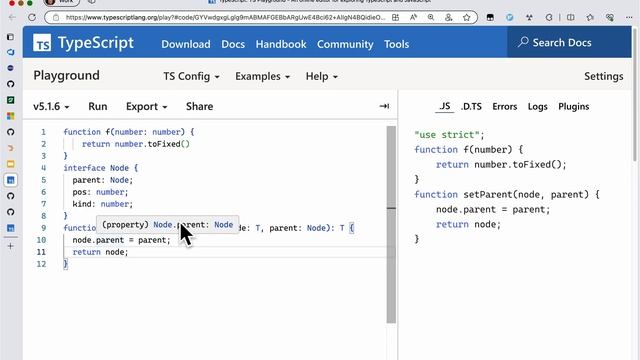This screenshot has height=360, width=640.
Task: Expand the Examples dropdown
Action: click(262, 76)
